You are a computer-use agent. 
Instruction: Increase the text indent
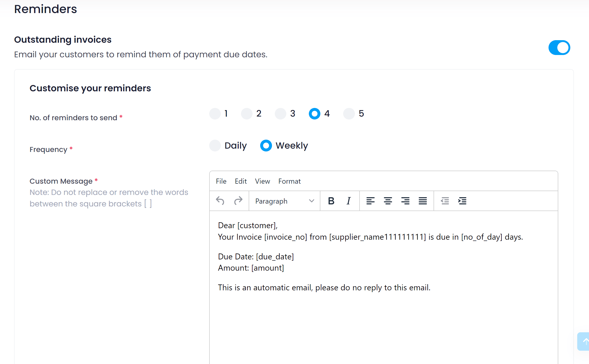pos(462,201)
